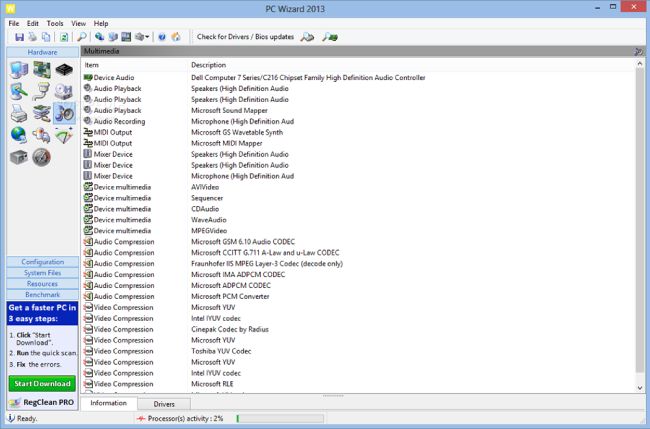Select the MPEGVideo device multimedia row
The width and height of the screenshot is (650, 429).
pyautogui.click(x=358, y=231)
